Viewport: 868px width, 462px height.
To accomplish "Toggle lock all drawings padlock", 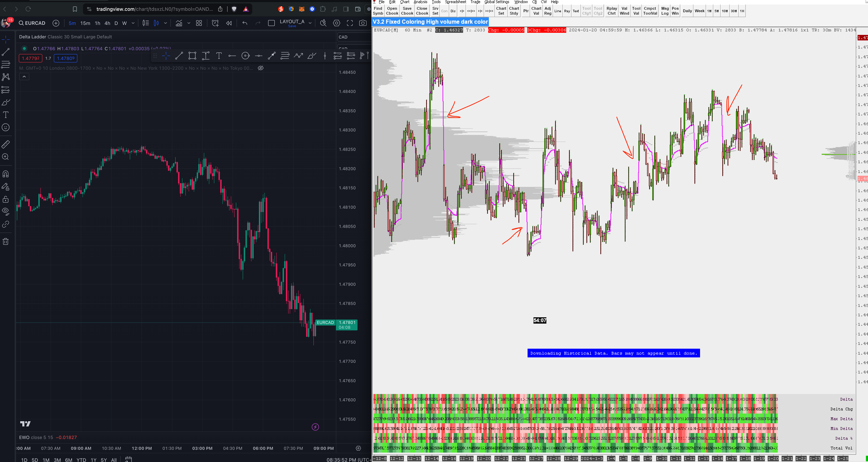I will click(6, 199).
